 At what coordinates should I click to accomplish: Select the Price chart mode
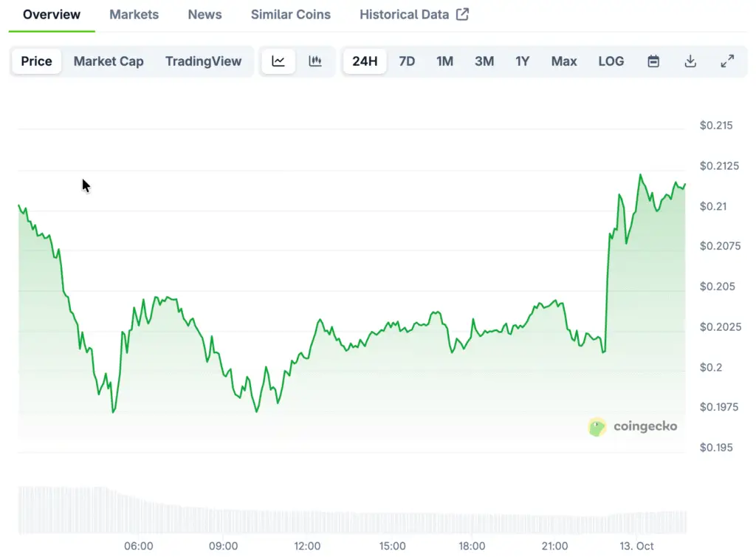(x=36, y=61)
